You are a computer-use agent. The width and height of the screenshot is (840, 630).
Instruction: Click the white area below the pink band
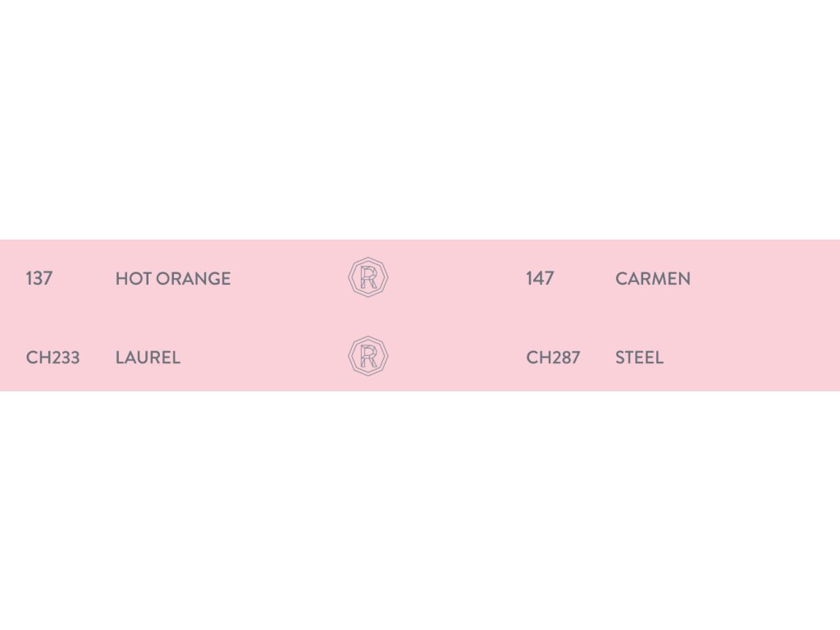[420, 509]
